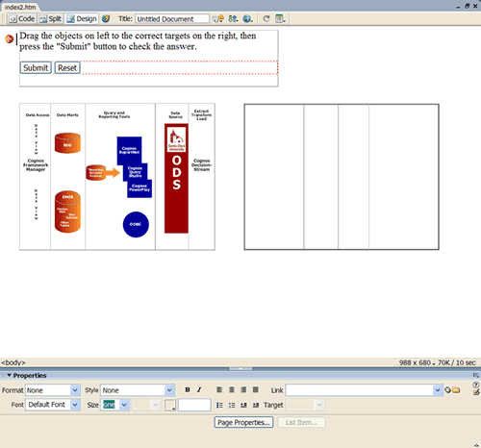Switch to Design view
Image resolution: width=481 pixels, height=448 pixels.
pos(82,19)
